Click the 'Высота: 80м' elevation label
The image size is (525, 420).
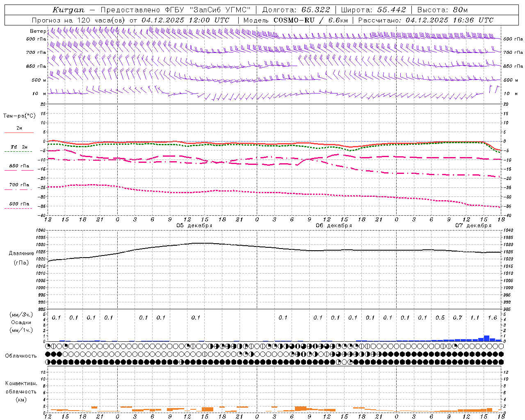coord(443,10)
